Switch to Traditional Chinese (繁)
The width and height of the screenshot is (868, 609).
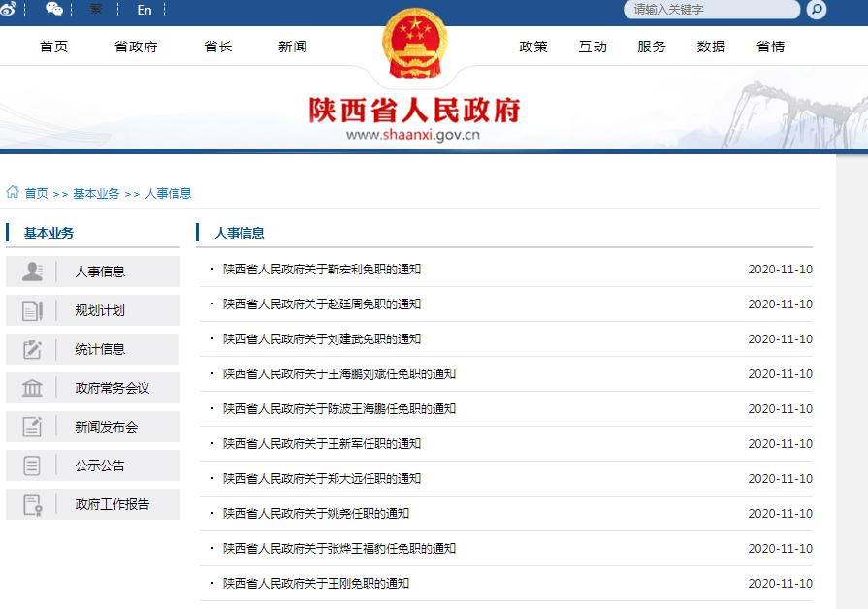pyautogui.click(x=96, y=9)
